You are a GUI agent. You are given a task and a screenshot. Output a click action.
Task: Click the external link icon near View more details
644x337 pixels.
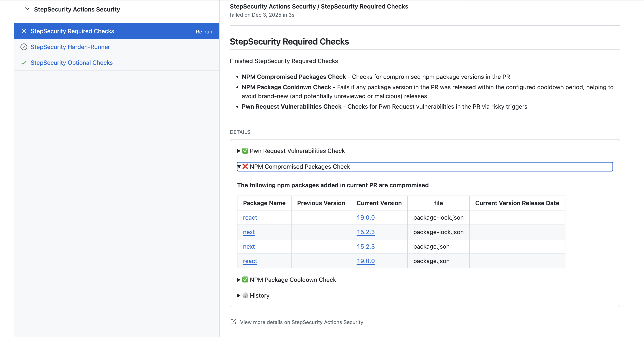[x=233, y=322]
